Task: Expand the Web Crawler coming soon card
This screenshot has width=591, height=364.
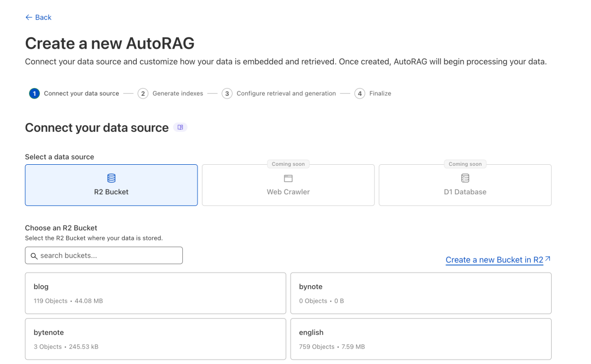Action: [288, 184]
